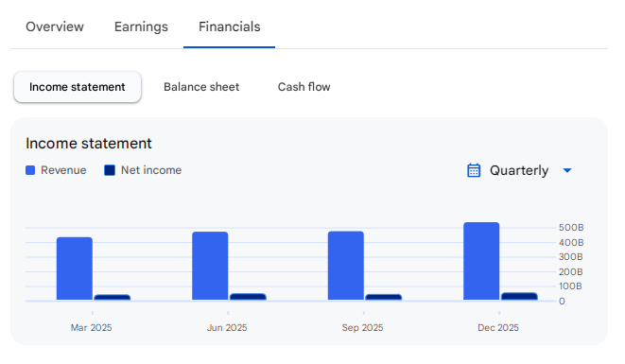625x364 pixels.
Task: Select the Dec 2025 net income bar
Action: 519,296
